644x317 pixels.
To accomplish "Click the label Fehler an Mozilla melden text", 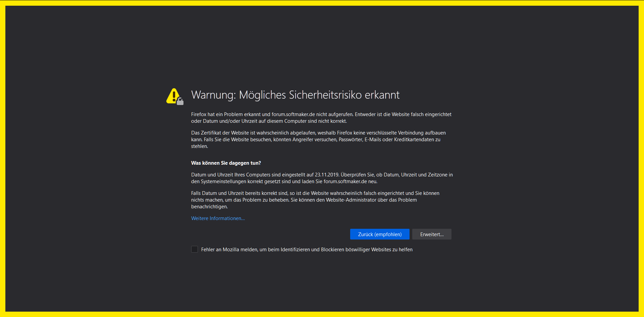I will point(307,250).
